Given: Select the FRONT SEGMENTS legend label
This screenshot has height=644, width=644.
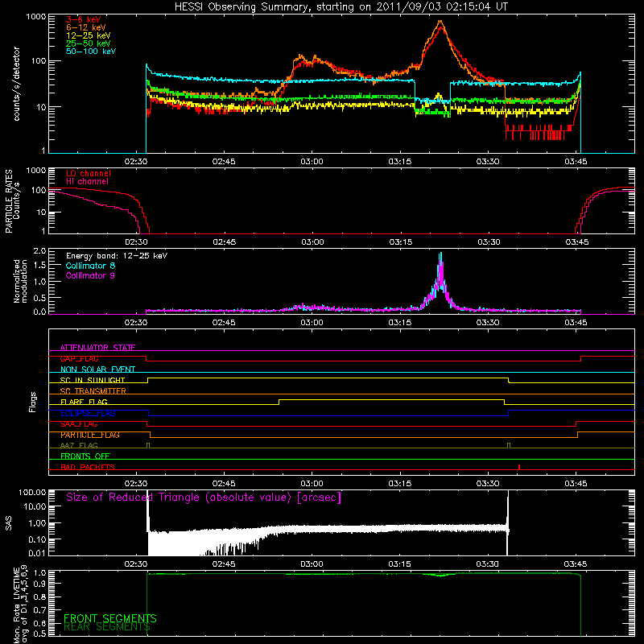Looking at the screenshot, I should click(x=110, y=618).
